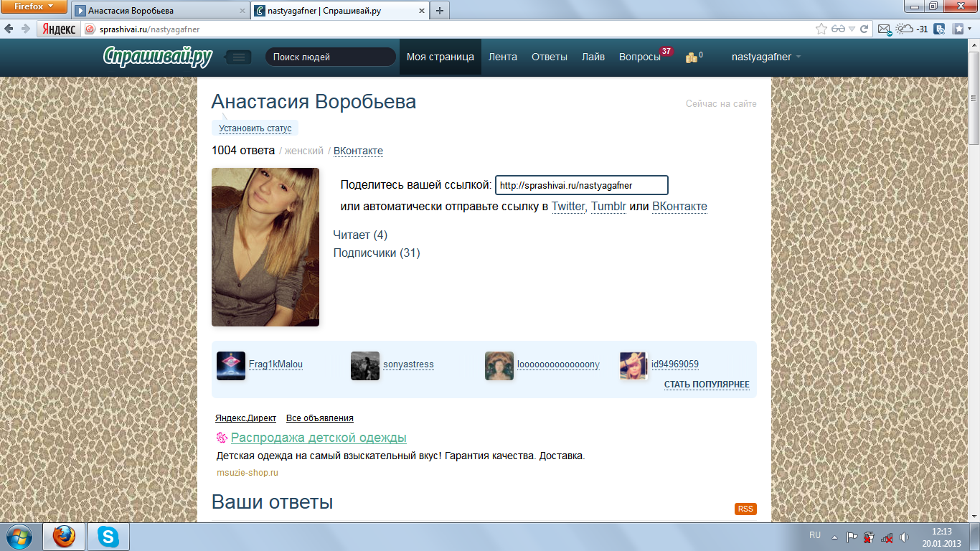980x551 pixels.
Task: Click the page's vertical scrollbar thumb
Action: (x=974, y=99)
